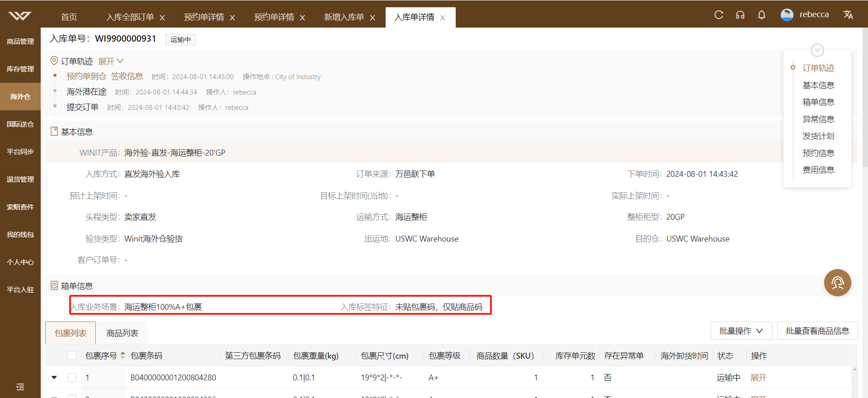This screenshot has width=868, height=398.
Task: Open the 批量操作 dropdown
Action: click(x=741, y=331)
